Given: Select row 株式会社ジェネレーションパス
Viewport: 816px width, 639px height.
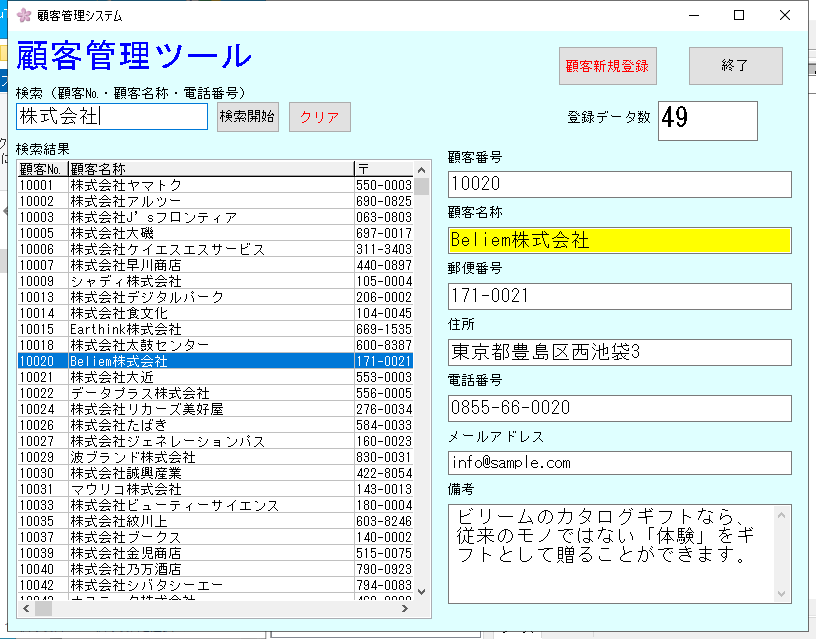Looking at the screenshot, I should 215,441.
